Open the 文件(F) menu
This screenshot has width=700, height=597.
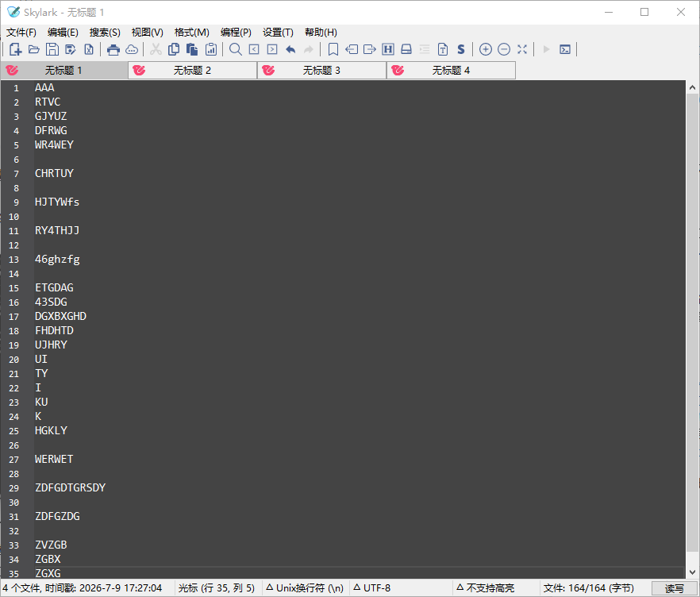tap(21, 32)
